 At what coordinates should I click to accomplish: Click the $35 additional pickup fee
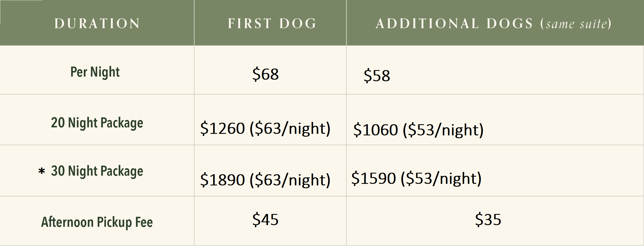(488, 219)
